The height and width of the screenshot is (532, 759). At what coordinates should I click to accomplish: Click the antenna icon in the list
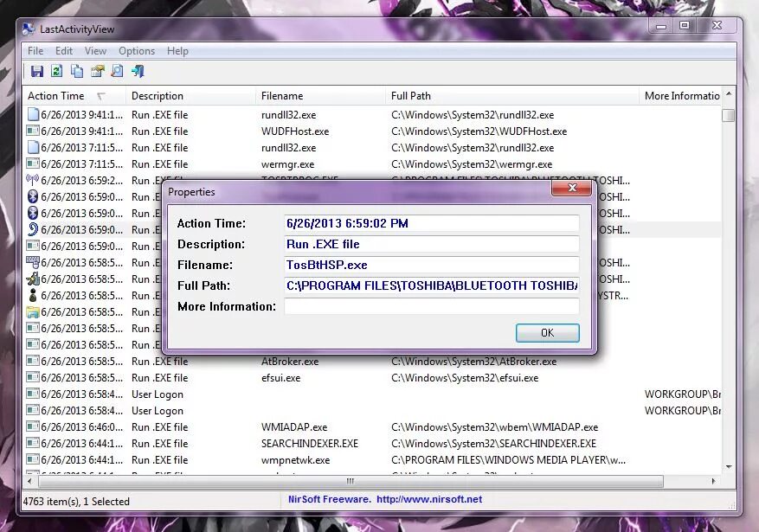[32, 181]
